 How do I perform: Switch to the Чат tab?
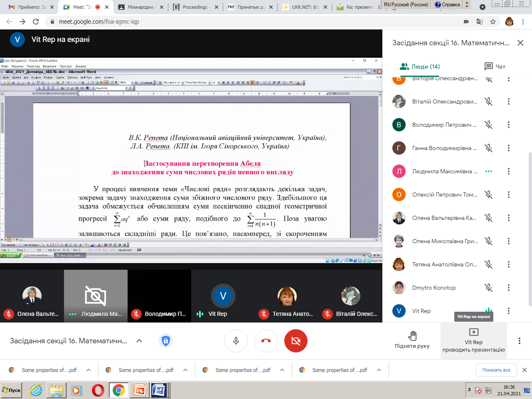point(495,66)
